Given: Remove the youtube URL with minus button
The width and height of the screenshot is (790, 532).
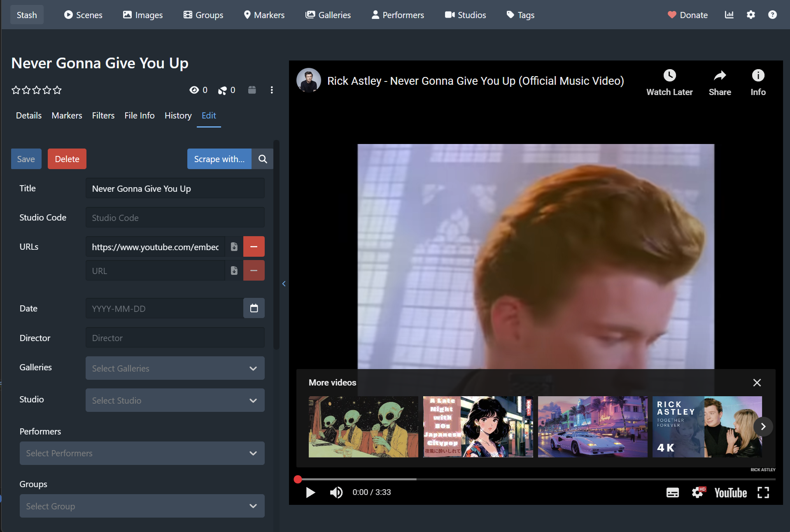Looking at the screenshot, I should click(x=254, y=247).
